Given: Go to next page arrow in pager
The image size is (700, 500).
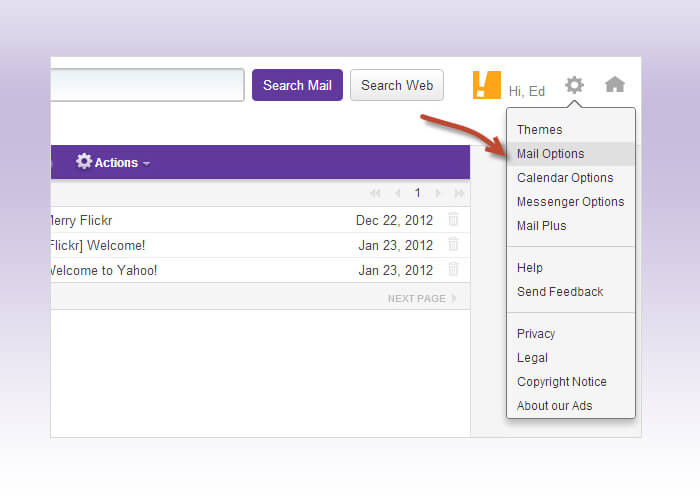Looking at the screenshot, I should 438,193.
